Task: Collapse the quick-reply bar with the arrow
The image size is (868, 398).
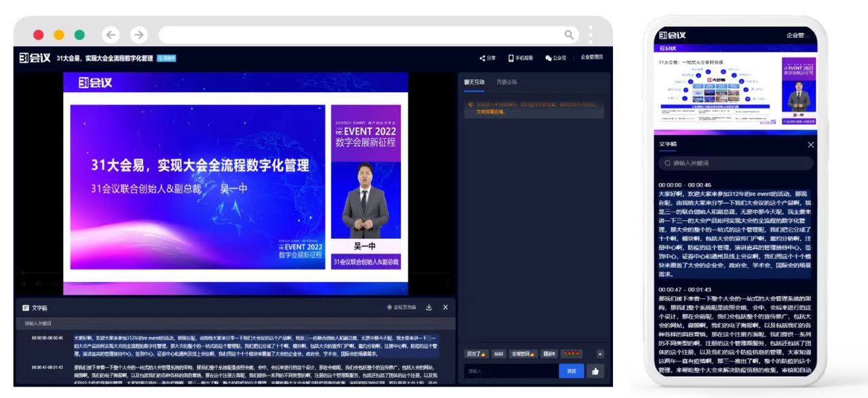Action: (600, 353)
